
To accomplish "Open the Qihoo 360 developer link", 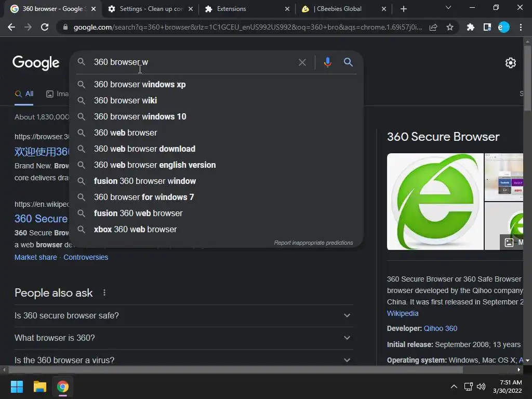I will (x=441, y=328).
